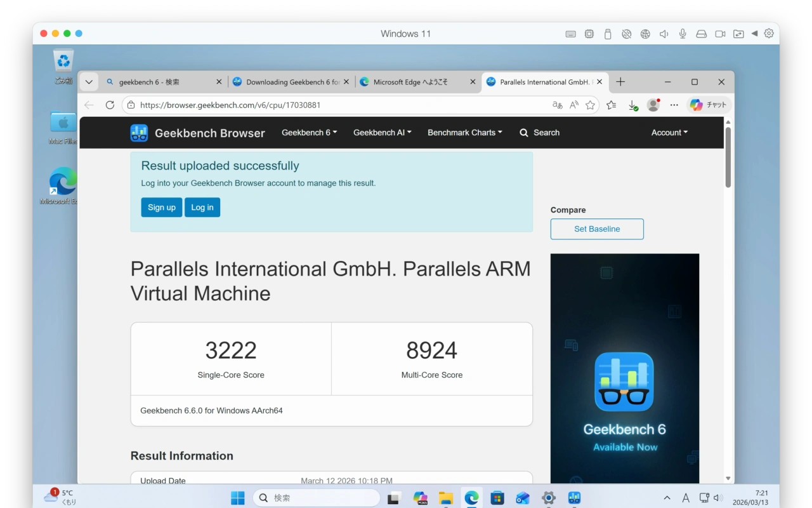Screen dimensions: 812x508
Task: Click the Edge profile avatar
Action: [x=653, y=105]
